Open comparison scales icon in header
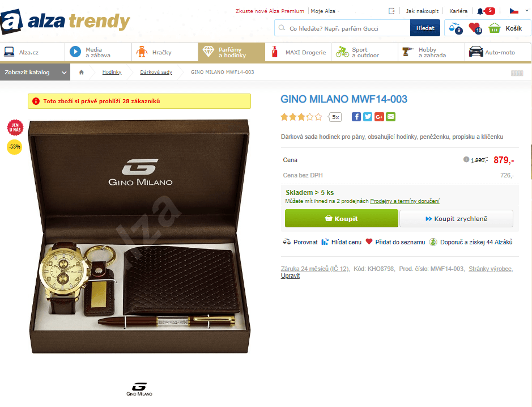The image size is (532, 407). pyautogui.click(x=455, y=28)
